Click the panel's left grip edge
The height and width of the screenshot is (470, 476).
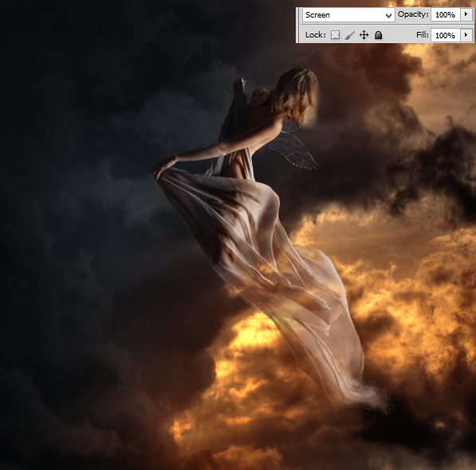click(297, 26)
